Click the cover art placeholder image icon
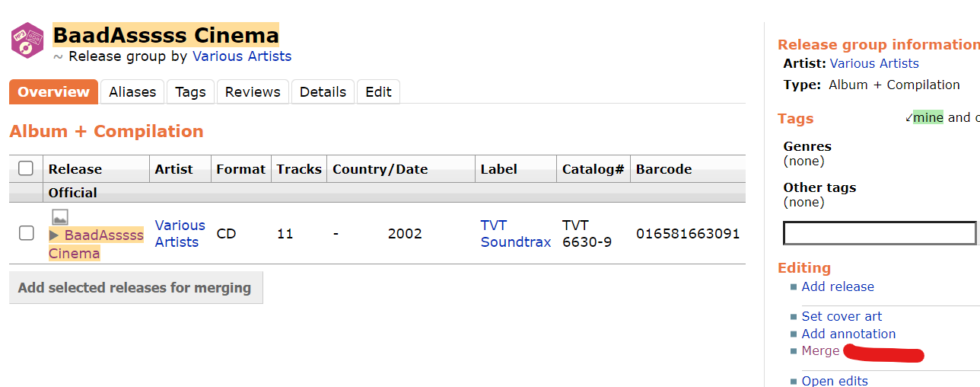This screenshot has height=387, width=980. coord(60,217)
